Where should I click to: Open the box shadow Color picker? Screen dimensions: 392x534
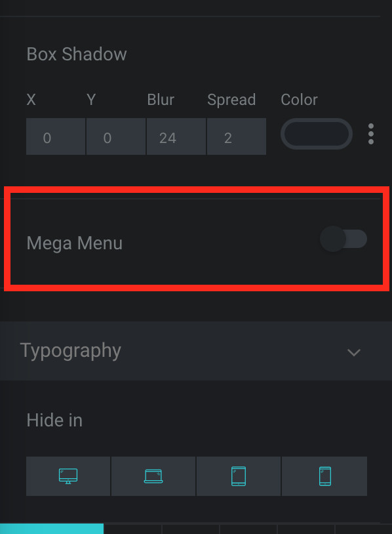click(316, 134)
